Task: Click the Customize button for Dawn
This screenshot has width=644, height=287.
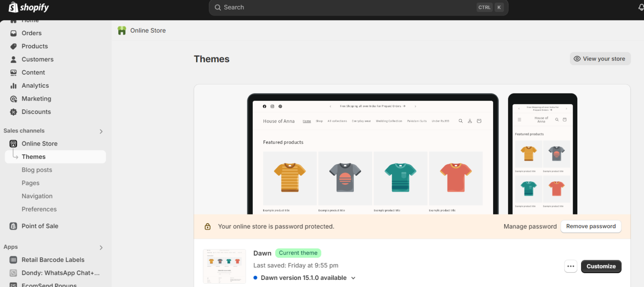Action: coord(601,266)
